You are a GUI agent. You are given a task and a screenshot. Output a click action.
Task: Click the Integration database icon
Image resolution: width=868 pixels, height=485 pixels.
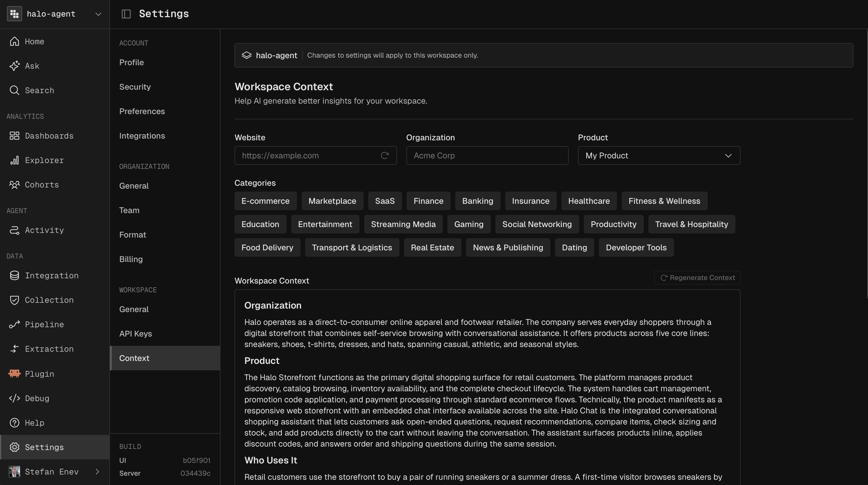point(14,276)
